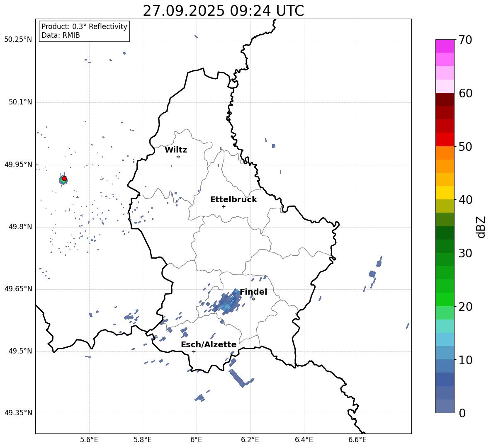Click the 70 value on the colorbar
The image size is (491, 448).
click(x=465, y=40)
